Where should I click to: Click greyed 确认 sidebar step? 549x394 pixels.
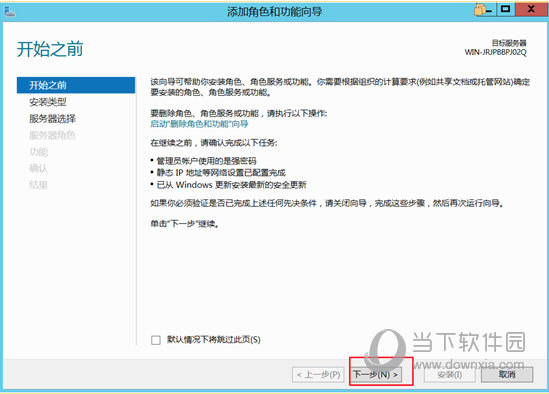(x=39, y=168)
